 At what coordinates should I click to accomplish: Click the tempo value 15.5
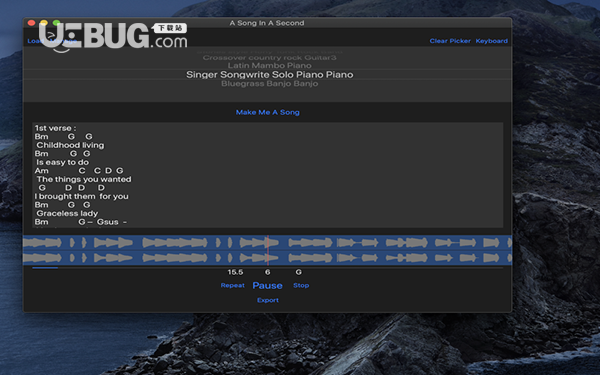tap(235, 272)
